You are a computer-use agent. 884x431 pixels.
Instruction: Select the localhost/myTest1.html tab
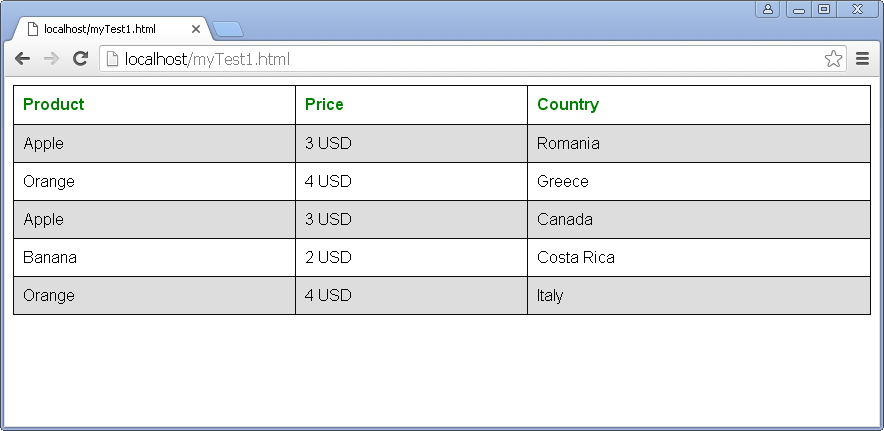(x=100, y=29)
